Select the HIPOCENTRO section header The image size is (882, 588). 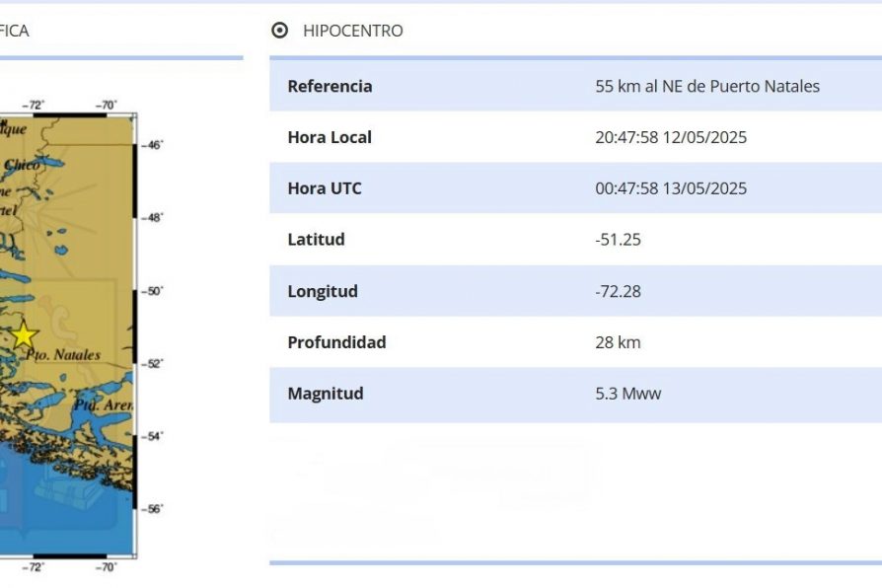coord(352,31)
